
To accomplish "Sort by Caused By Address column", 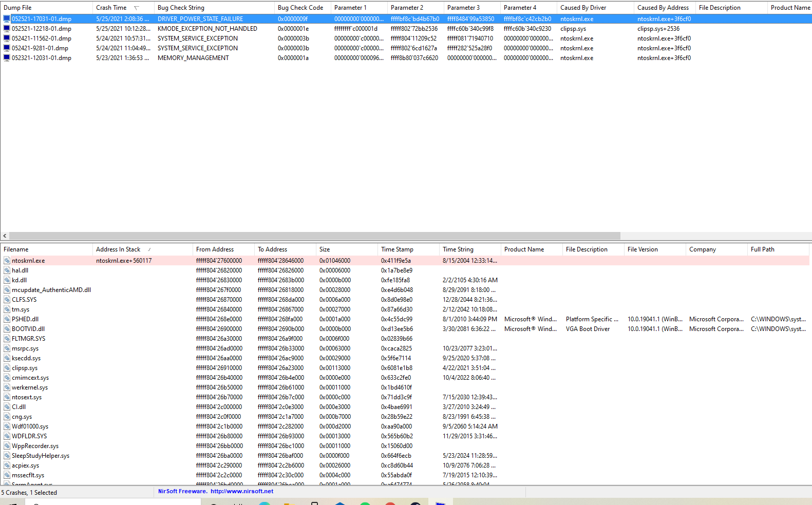I will point(665,8).
